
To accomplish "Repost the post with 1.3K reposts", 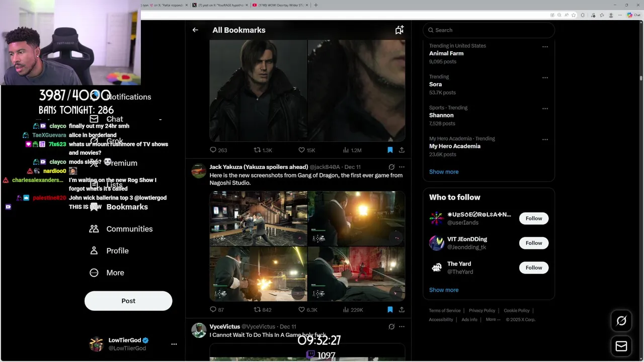I will coord(263,150).
